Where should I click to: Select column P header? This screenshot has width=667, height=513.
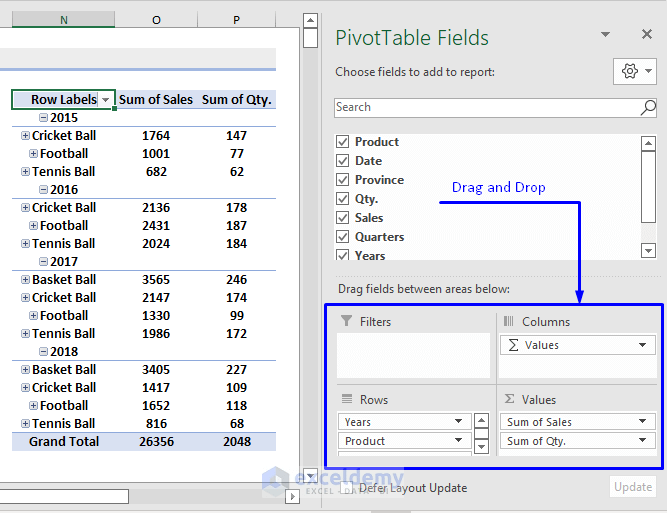(x=237, y=20)
